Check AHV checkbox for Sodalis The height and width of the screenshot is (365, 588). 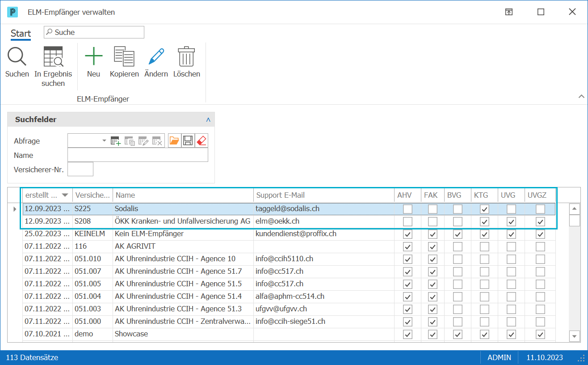[x=407, y=209]
